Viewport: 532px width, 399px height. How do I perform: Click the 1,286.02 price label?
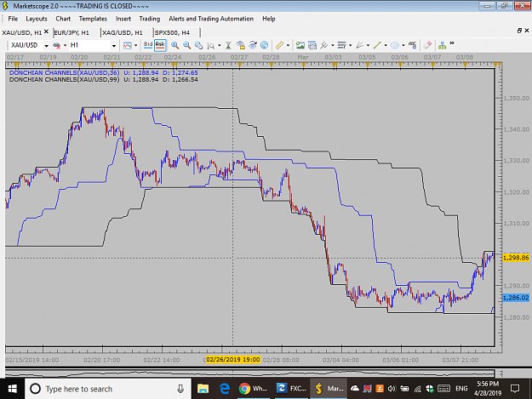[x=516, y=298]
